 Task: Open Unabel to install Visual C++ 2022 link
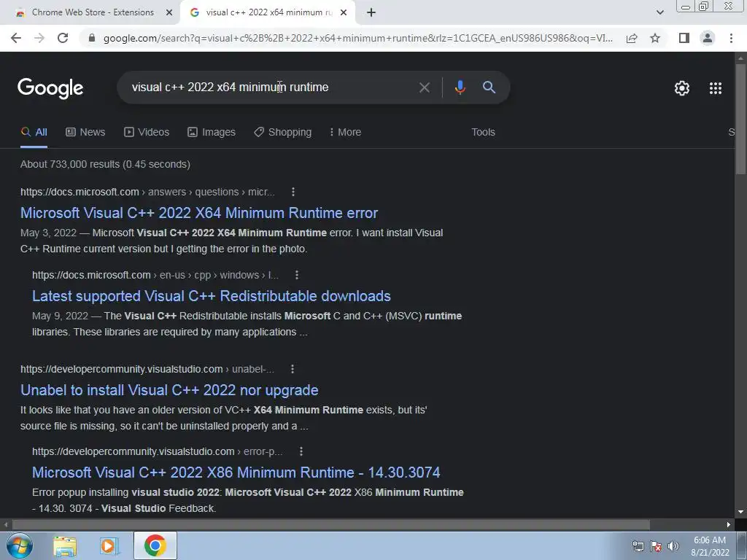169,390
